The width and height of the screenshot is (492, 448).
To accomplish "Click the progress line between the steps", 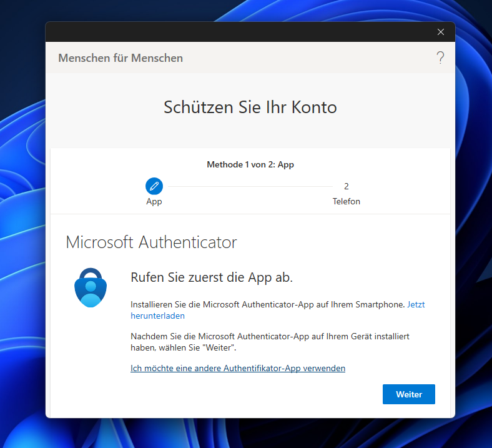I will coord(250,186).
